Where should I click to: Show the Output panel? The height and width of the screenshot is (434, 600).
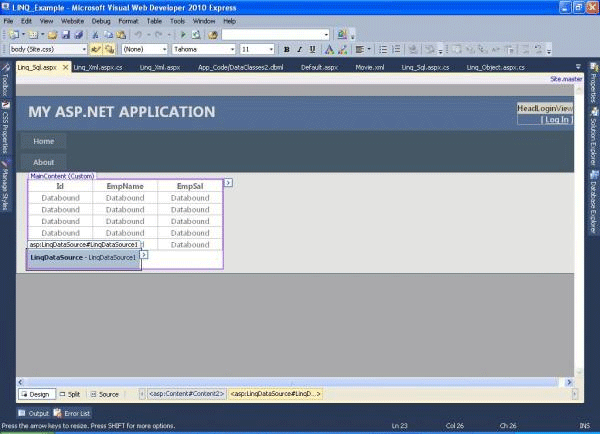tap(34, 413)
